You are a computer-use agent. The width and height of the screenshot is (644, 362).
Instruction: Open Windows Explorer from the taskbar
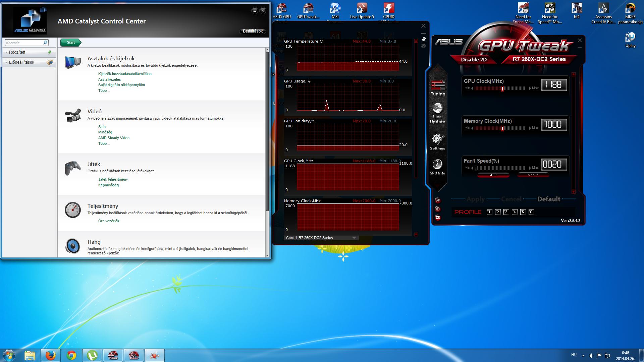(x=30, y=355)
